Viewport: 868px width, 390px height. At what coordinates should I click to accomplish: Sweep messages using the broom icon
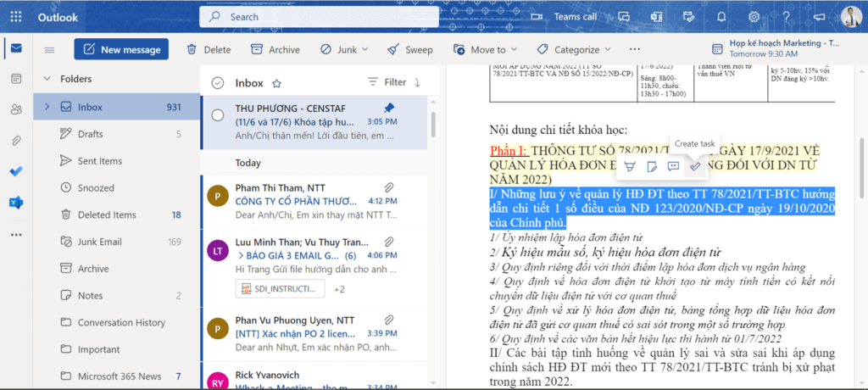[x=410, y=50]
